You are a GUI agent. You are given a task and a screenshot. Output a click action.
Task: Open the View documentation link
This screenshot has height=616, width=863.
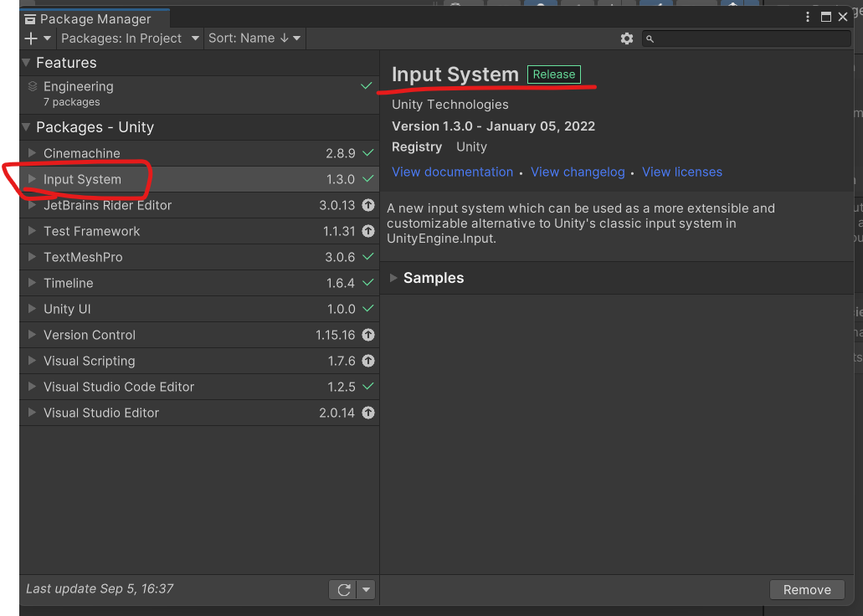pyautogui.click(x=452, y=172)
